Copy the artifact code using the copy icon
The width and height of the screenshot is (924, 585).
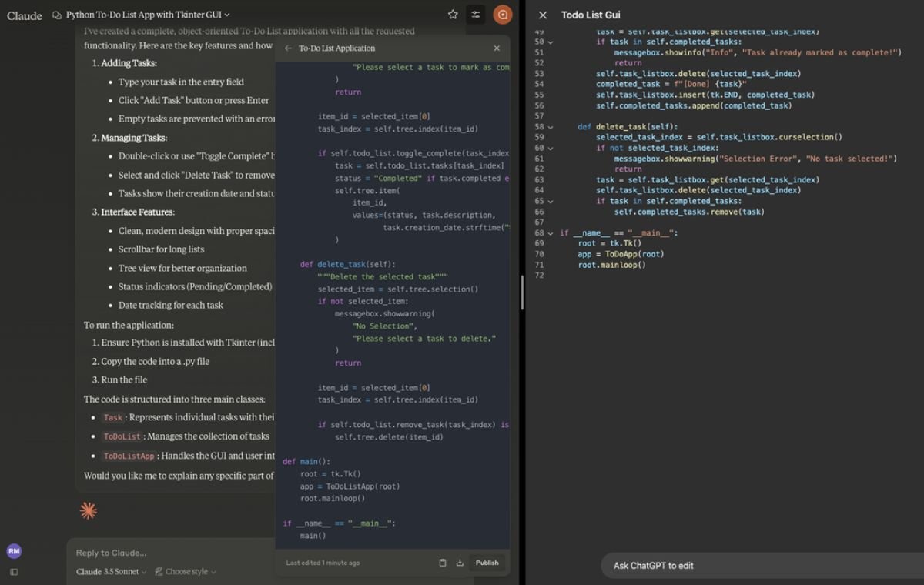442,563
